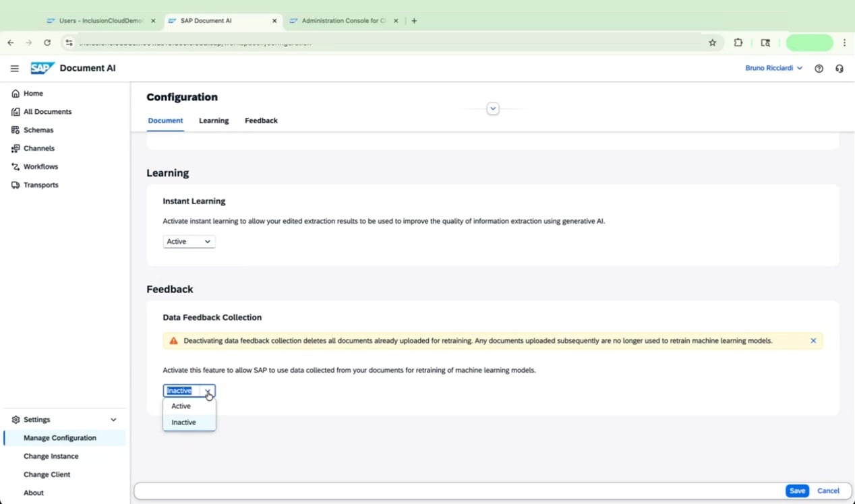Switch to the Learning tab
855x504 pixels.
tap(214, 121)
